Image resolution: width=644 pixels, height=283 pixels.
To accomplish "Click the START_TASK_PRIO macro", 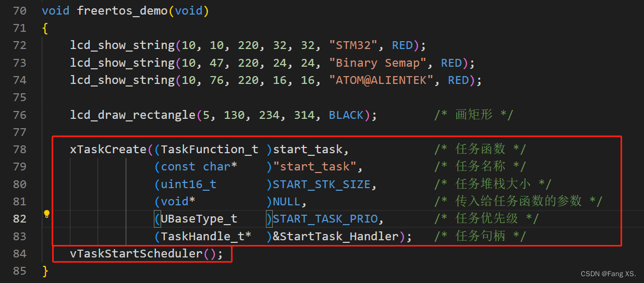I will 328,219.
